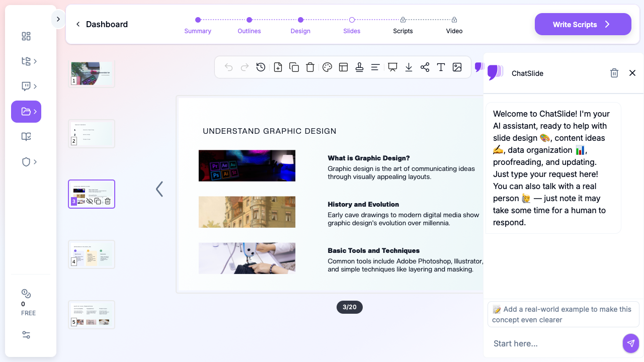Insert an image with the picture icon
644x362 pixels.
tap(457, 67)
